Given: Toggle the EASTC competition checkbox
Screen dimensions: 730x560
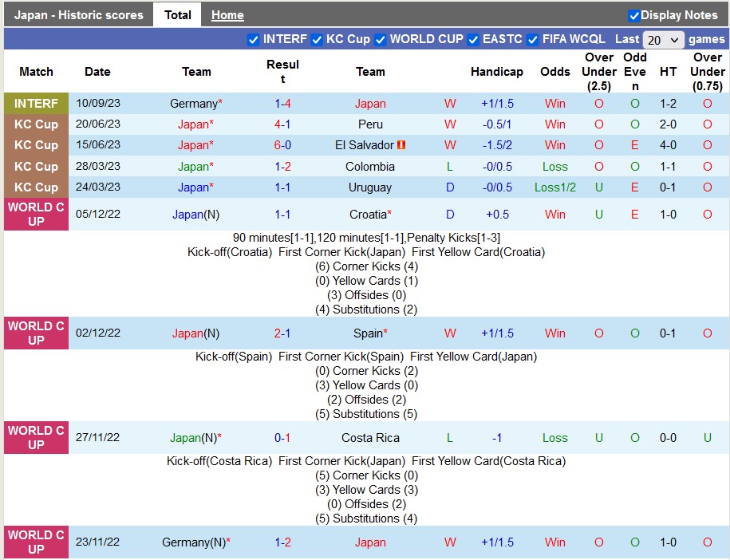Looking at the screenshot, I should (473, 40).
